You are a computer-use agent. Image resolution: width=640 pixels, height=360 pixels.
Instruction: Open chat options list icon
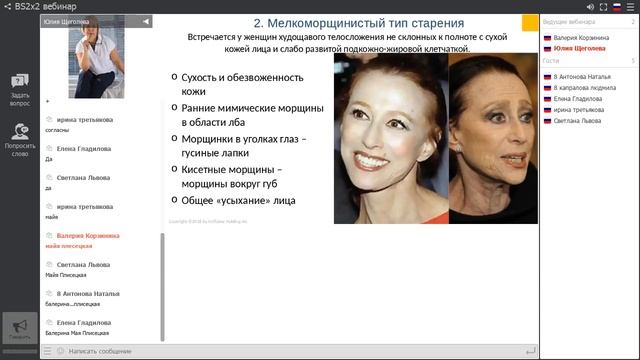click(x=48, y=351)
